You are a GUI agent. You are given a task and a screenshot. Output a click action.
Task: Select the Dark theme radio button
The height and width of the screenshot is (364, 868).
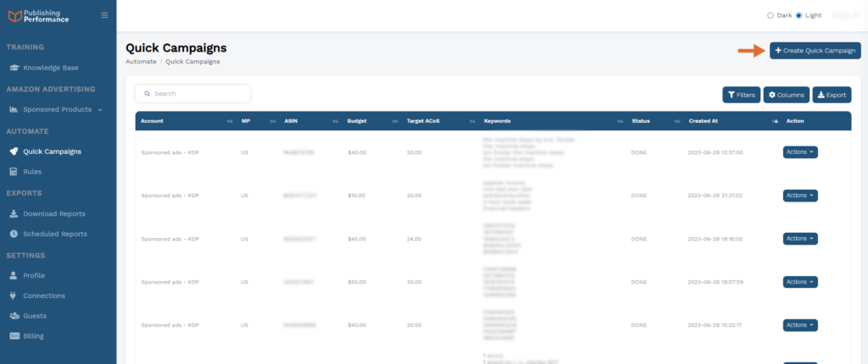pos(770,15)
